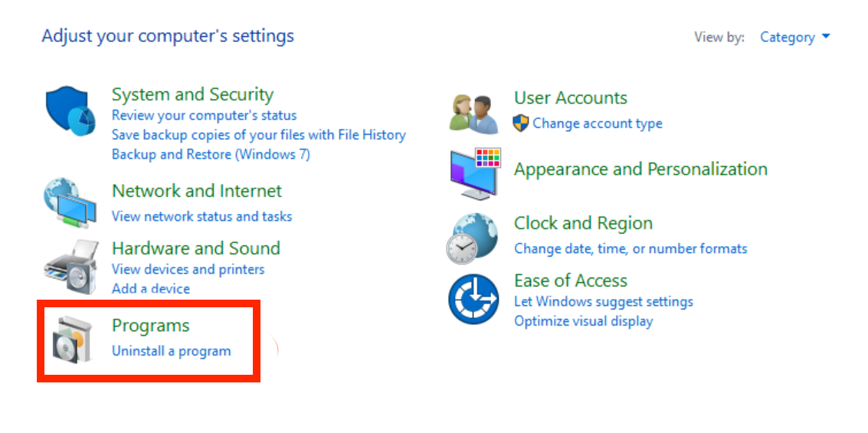
Task: Open Change date, time, or number formats
Action: click(x=631, y=248)
